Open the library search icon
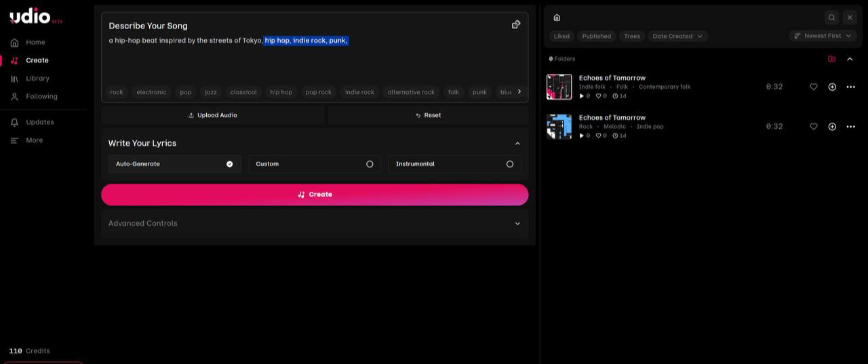This screenshot has width=868, height=364. point(832,18)
